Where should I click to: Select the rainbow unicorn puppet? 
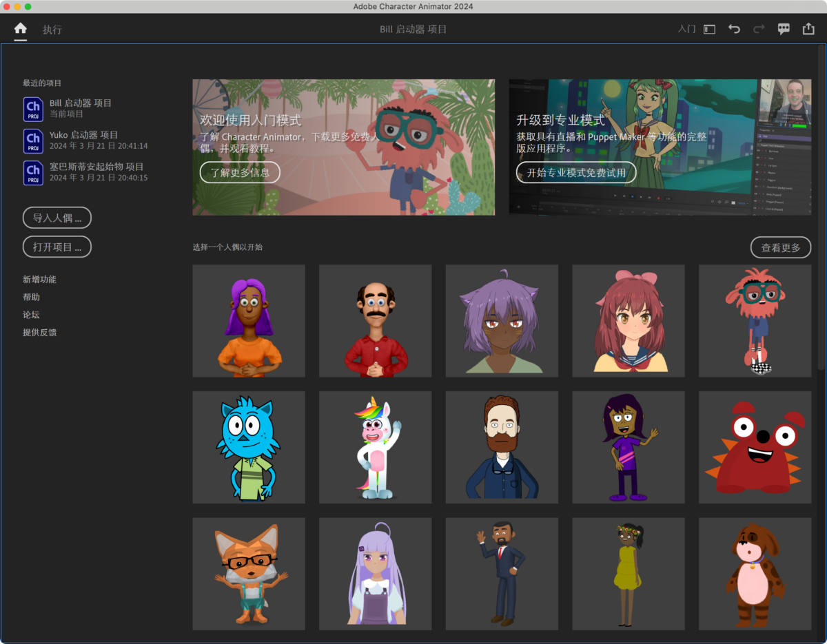376,448
